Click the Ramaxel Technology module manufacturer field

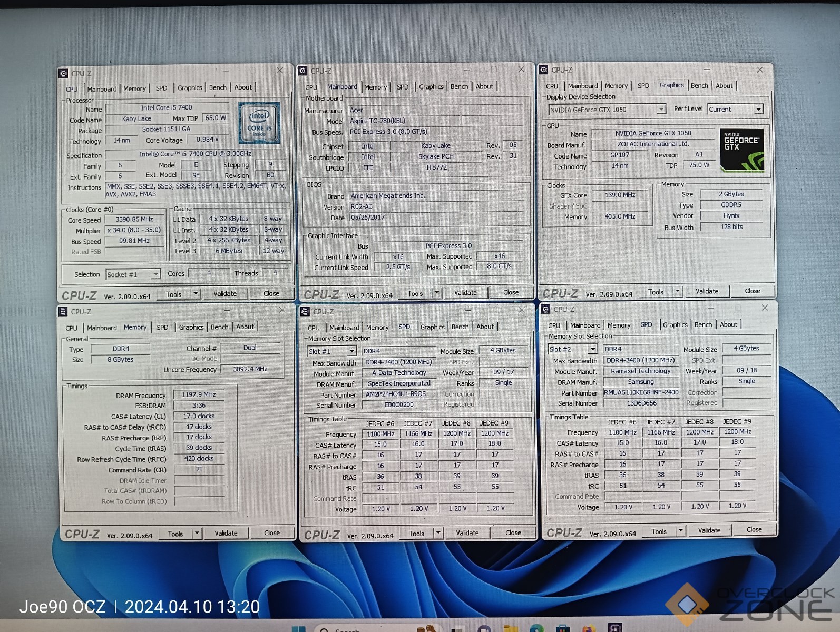point(641,371)
